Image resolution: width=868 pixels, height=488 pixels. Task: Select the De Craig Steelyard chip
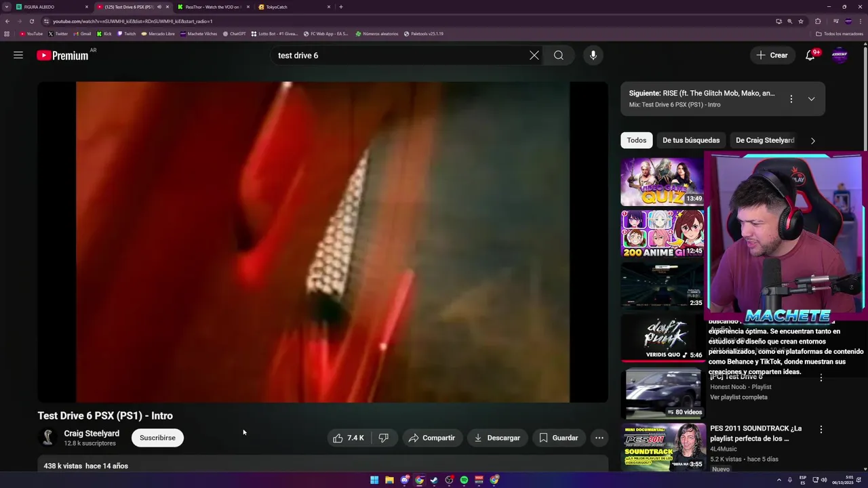click(765, 140)
